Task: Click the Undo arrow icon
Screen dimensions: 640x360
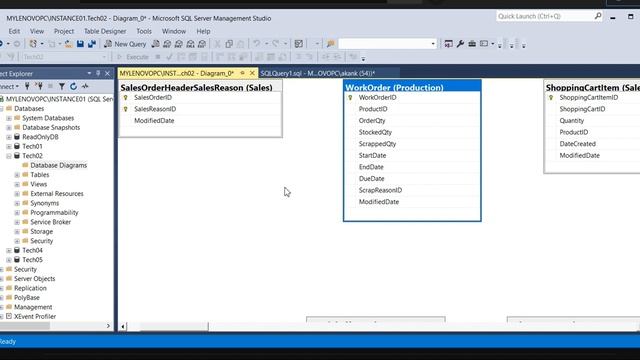Action: coord(256,44)
